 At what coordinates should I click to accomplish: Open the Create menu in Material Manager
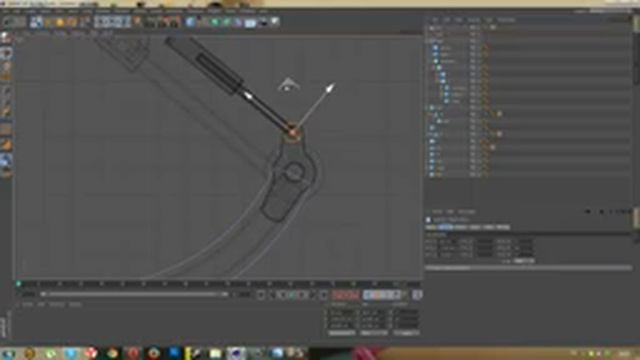pos(27,304)
